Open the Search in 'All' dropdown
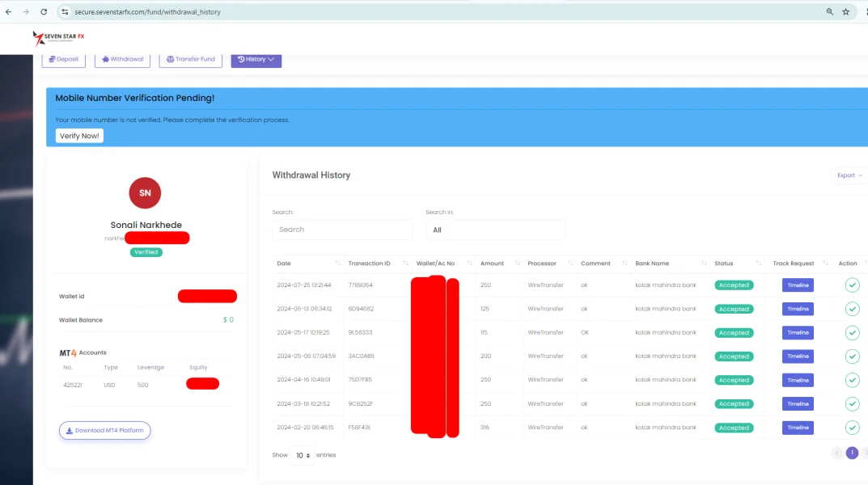This screenshot has height=485, width=868. [495, 230]
